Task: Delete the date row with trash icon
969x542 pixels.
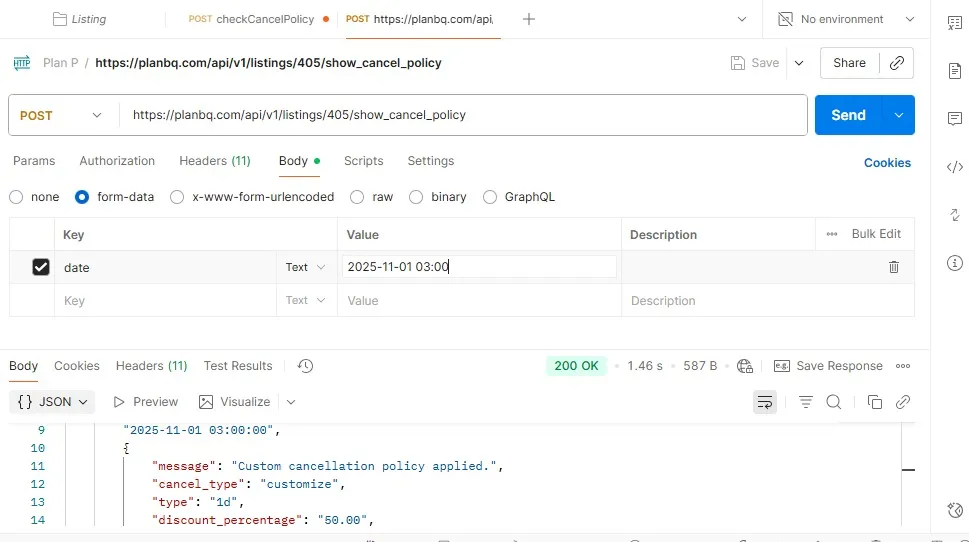Action: [x=893, y=267]
